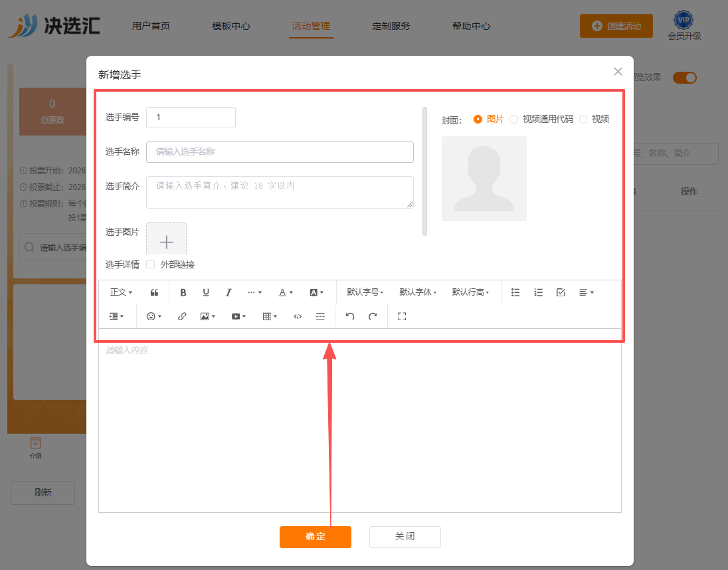Toggle the preview effect switch
728x570 pixels.
pyautogui.click(x=685, y=78)
